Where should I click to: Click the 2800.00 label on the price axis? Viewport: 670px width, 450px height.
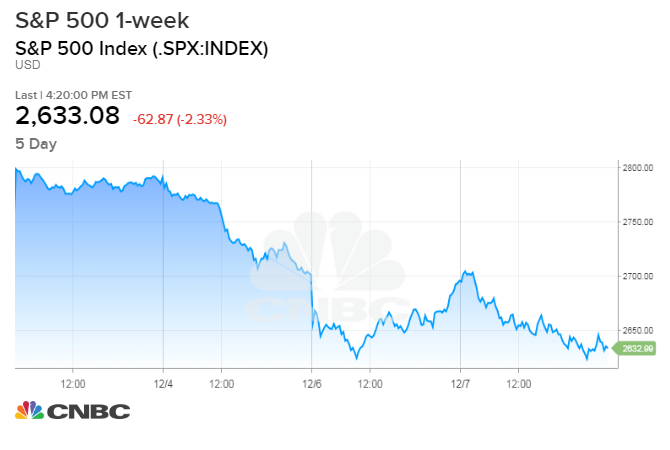point(635,168)
